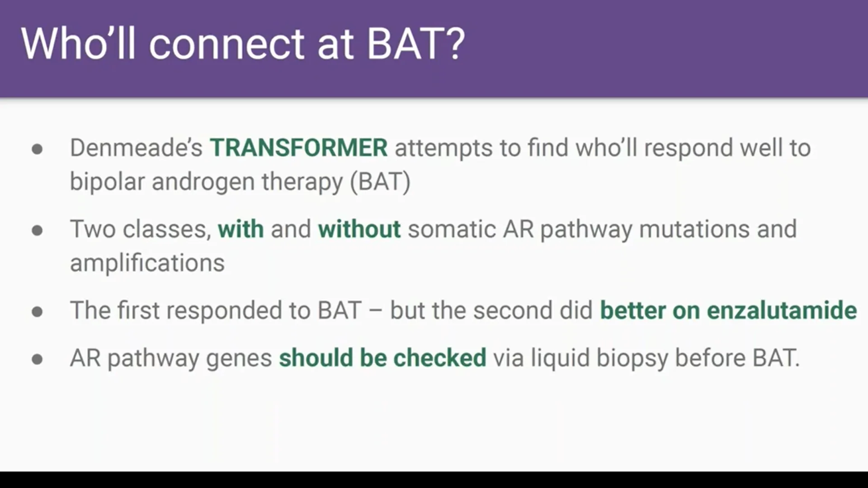This screenshot has height=488, width=868.
Task: Click the bold green word "without"
Action: point(359,229)
